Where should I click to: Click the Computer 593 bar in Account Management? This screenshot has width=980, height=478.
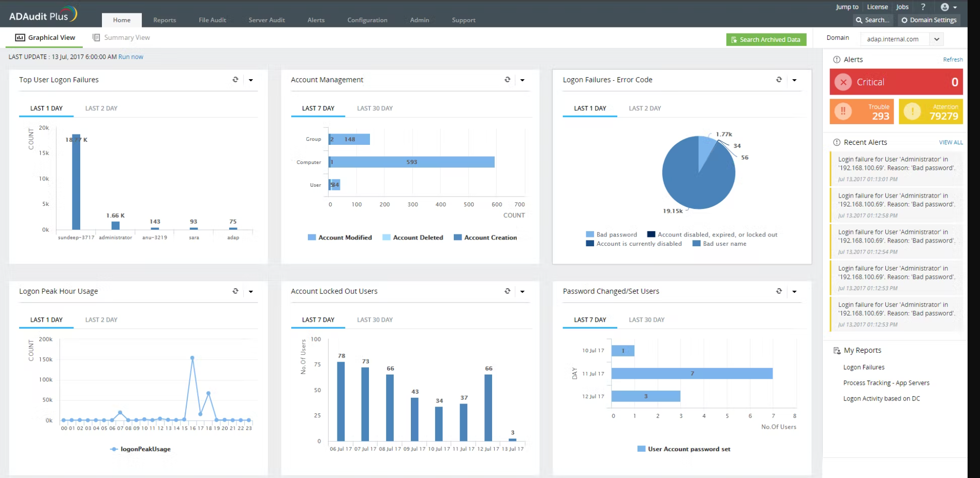click(413, 162)
